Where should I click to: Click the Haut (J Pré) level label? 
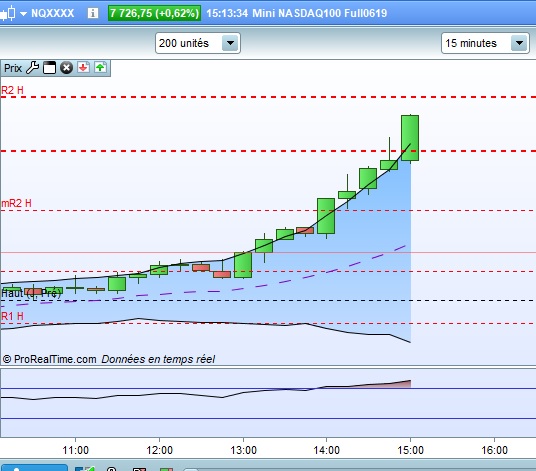[31, 293]
